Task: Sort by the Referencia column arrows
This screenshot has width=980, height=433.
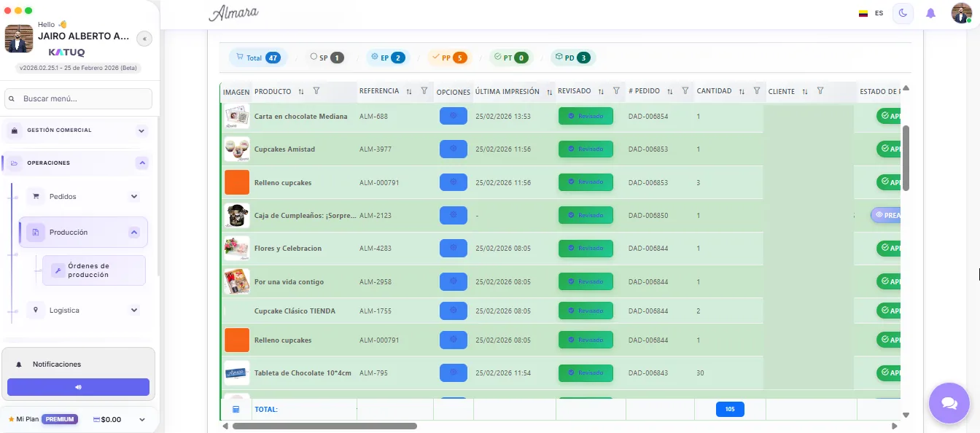Action: (409, 92)
